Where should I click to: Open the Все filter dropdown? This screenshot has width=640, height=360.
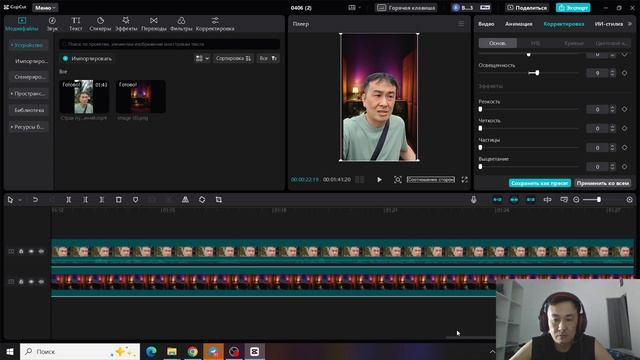[x=268, y=58]
